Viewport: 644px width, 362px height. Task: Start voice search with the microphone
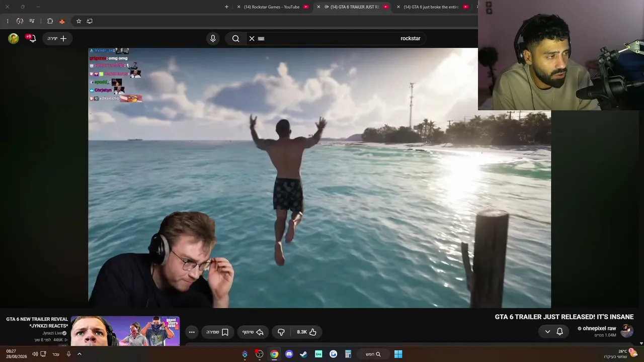point(213,38)
